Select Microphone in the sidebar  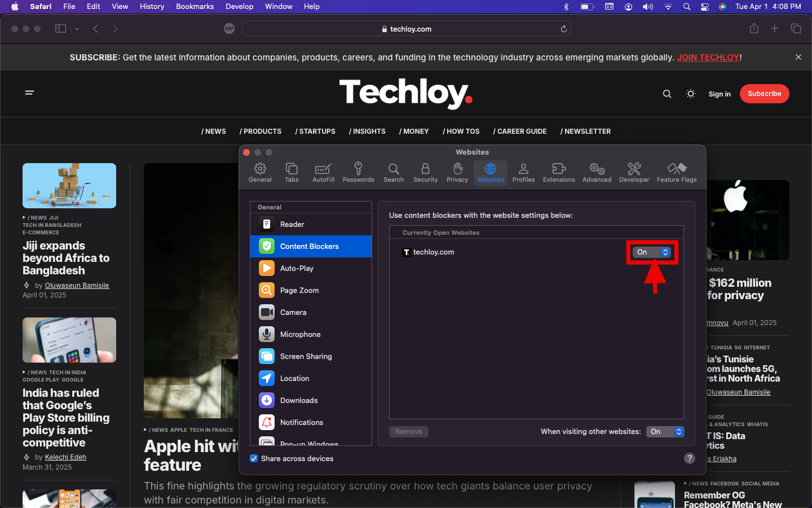(311, 334)
